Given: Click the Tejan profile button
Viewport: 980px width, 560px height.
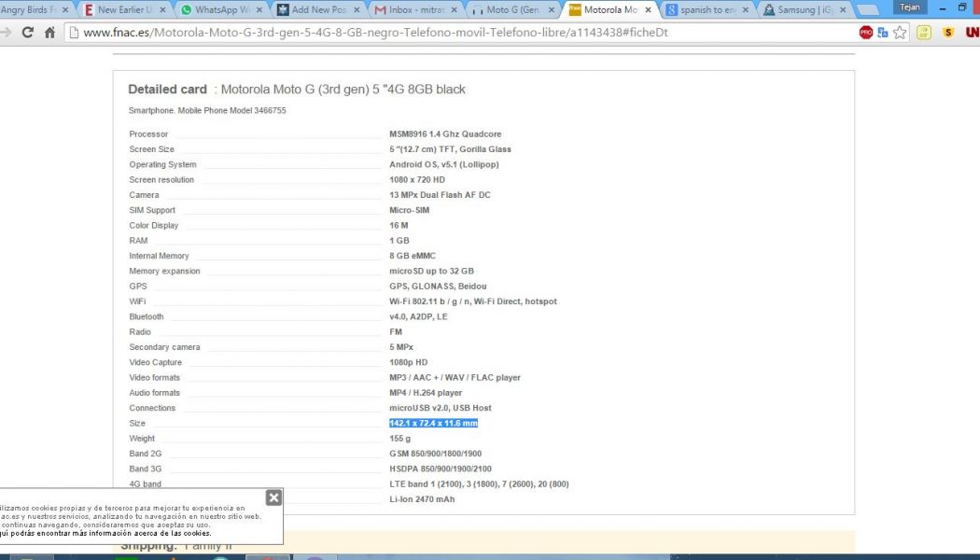Looking at the screenshot, I should 907,7.
